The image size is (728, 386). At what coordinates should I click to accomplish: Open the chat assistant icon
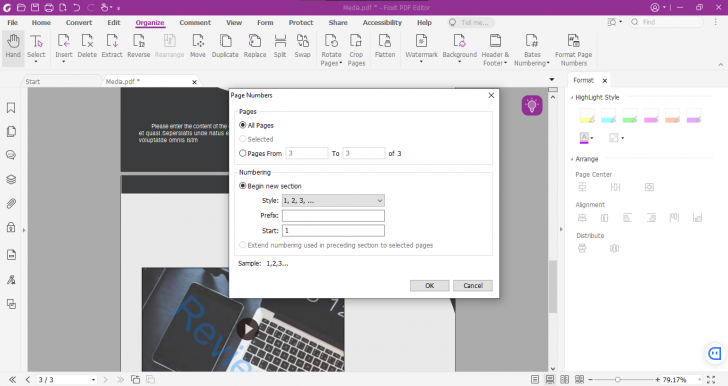click(715, 353)
